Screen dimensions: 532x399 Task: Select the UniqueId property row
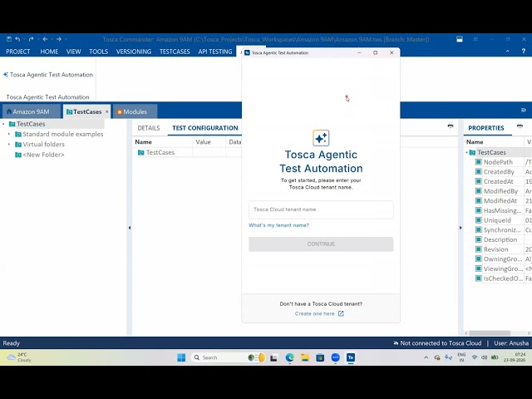pos(497,220)
